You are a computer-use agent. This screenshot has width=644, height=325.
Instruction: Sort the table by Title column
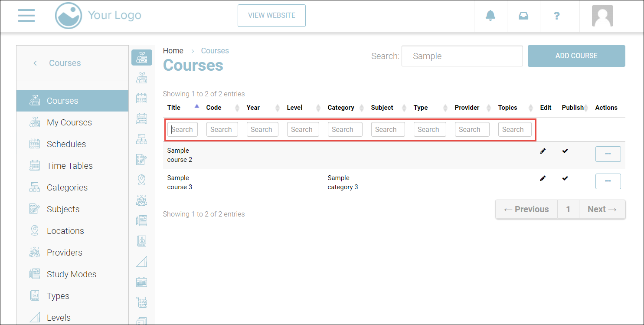click(x=174, y=108)
